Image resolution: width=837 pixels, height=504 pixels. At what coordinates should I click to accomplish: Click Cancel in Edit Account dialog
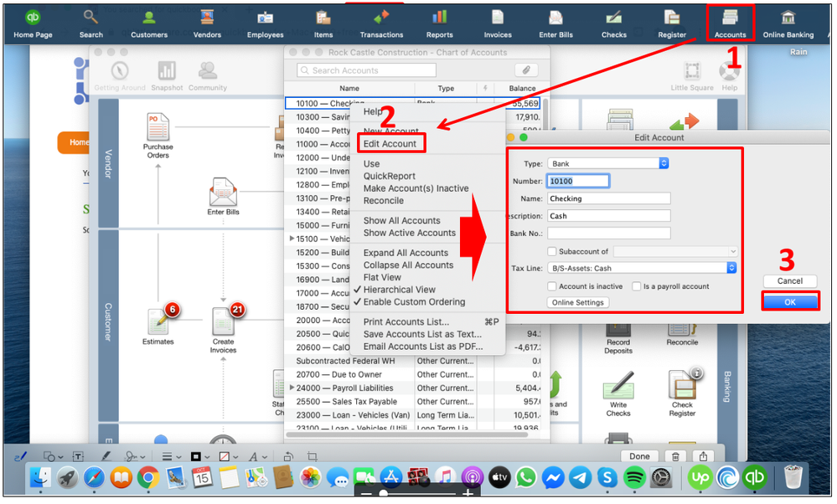coord(789,280)
